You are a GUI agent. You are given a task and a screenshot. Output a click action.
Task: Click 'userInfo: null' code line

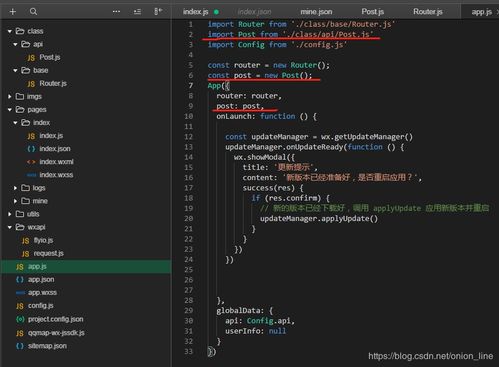255,331
